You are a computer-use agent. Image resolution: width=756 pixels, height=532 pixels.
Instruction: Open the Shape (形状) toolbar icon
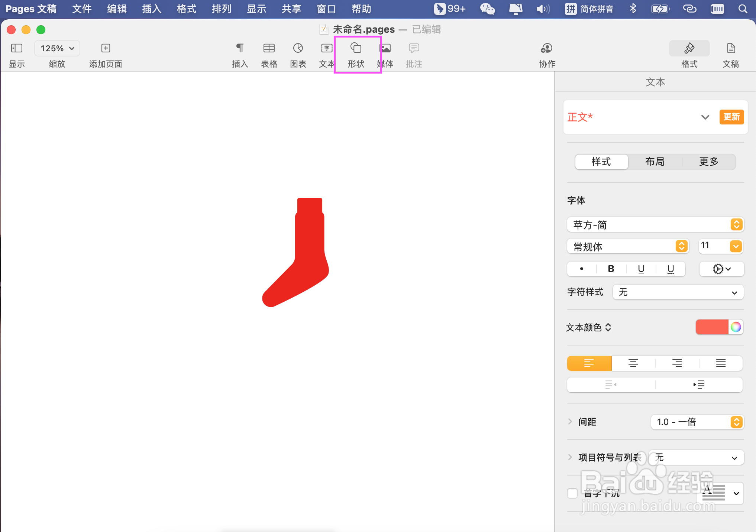tap(356, 48)
